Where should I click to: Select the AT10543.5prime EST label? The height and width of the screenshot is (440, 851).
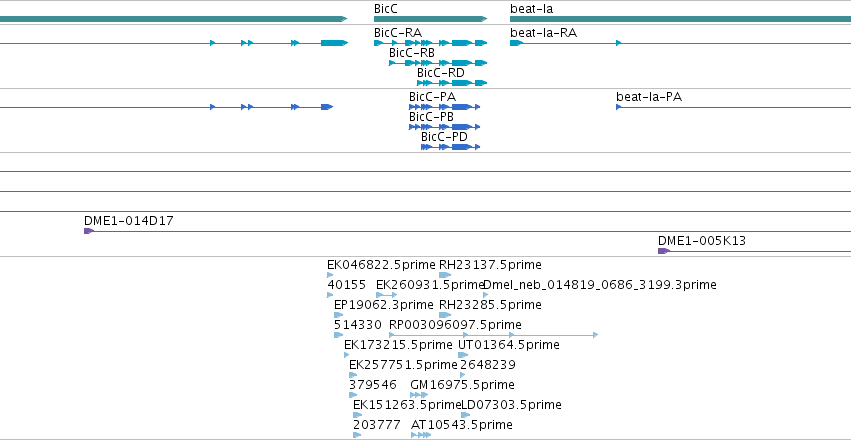[462, 425]
